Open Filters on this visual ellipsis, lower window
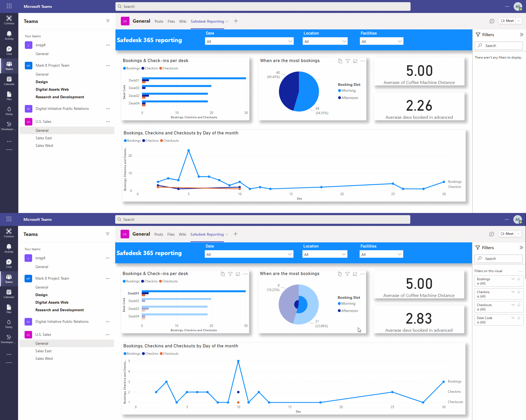The height and width of the screenshot is (420, 526). click(x=521, y=271)
